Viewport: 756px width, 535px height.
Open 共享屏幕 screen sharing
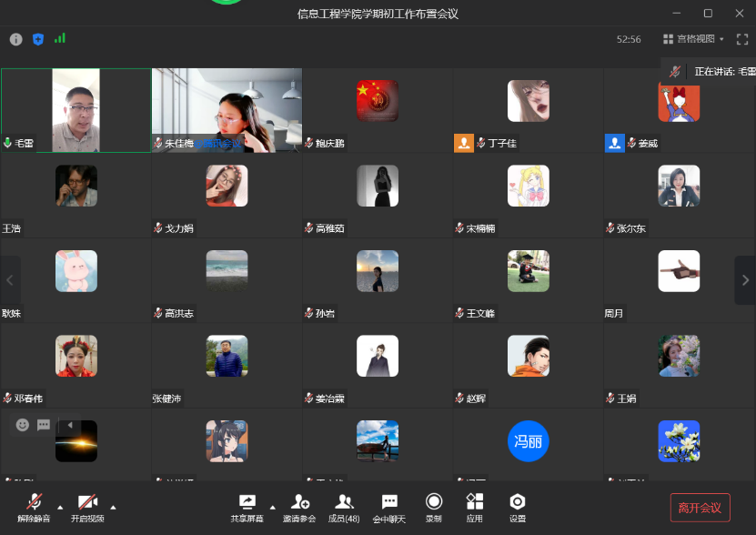(x=247, y=507)
